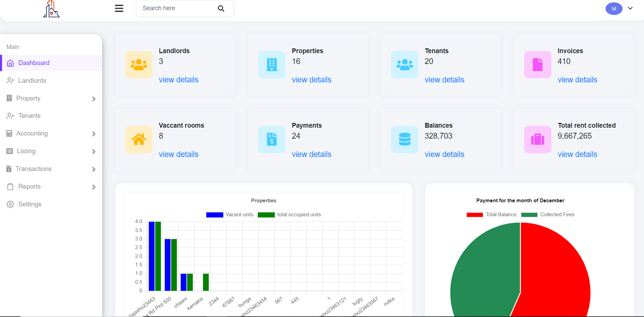
Task: Click the Payment for the month of December title
Action: point(520,201)
